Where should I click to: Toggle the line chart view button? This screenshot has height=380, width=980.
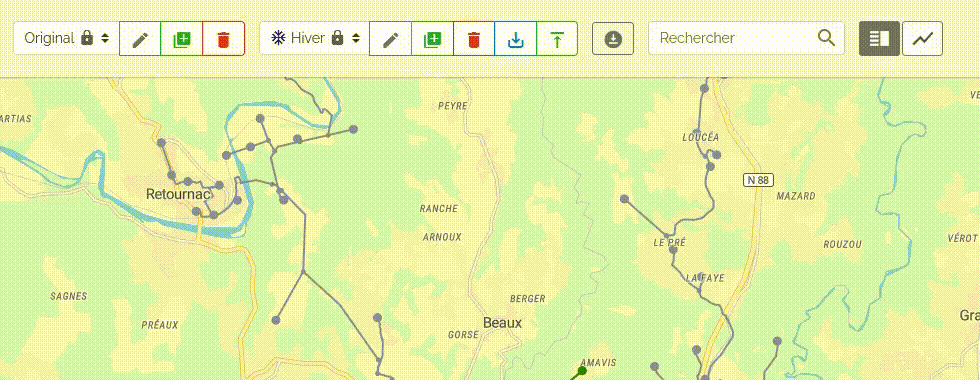922,39
